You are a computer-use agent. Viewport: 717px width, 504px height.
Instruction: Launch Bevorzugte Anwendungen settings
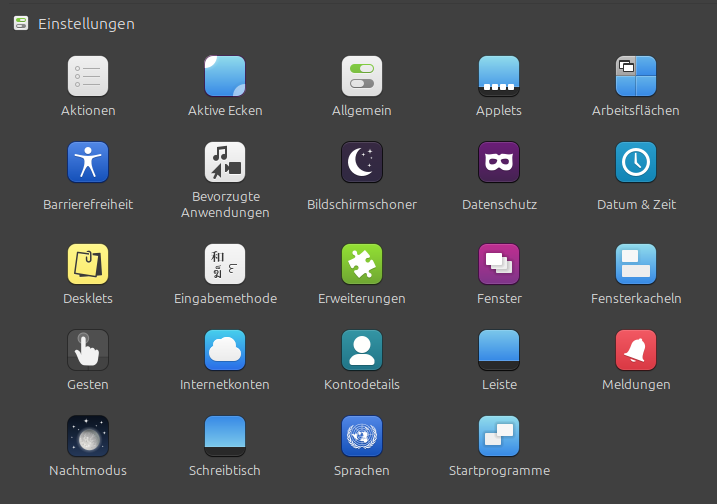pyautogui.click(x=225, y=162)
